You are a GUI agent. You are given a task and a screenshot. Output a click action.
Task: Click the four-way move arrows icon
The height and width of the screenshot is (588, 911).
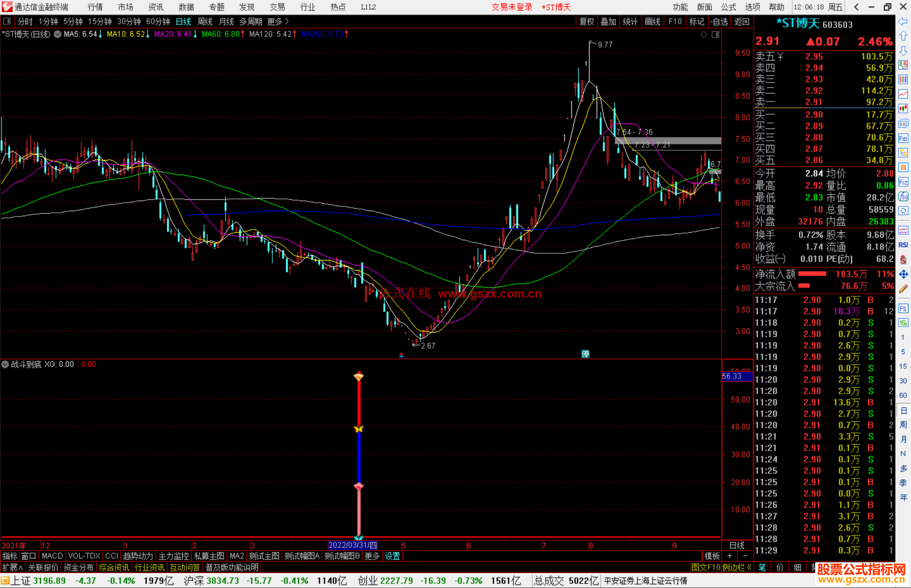click(903, 274)
